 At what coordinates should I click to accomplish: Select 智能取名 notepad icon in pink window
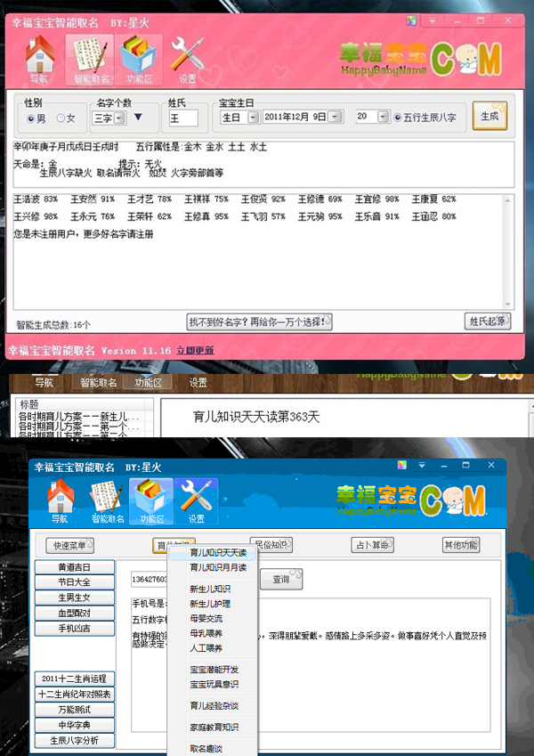(90, 60)
